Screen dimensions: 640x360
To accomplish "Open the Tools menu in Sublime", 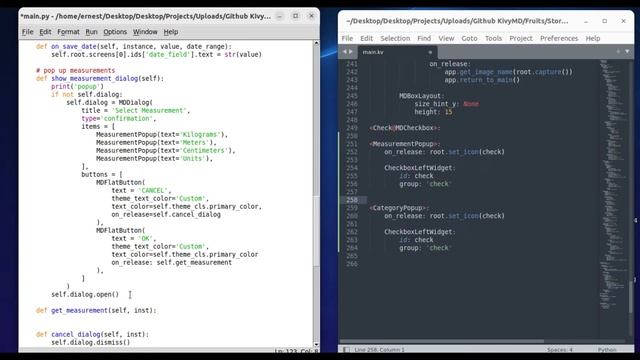I will (x=493, y=38).
